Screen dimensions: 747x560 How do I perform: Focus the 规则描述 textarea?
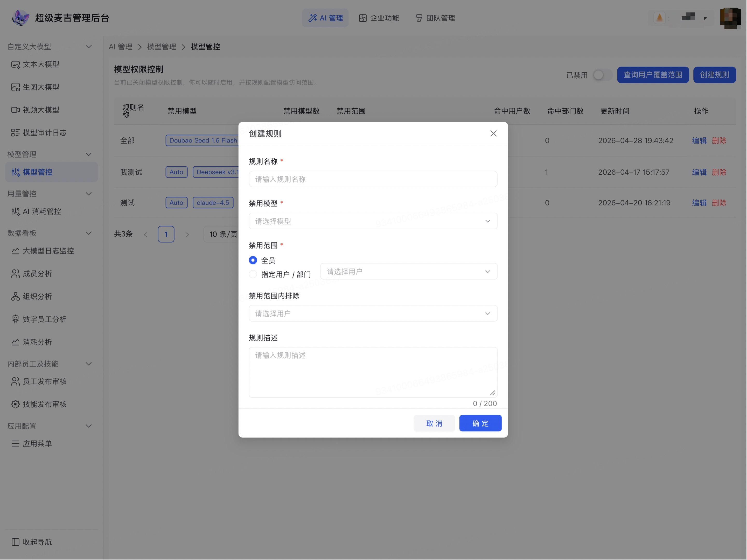(x=373, y=372)
